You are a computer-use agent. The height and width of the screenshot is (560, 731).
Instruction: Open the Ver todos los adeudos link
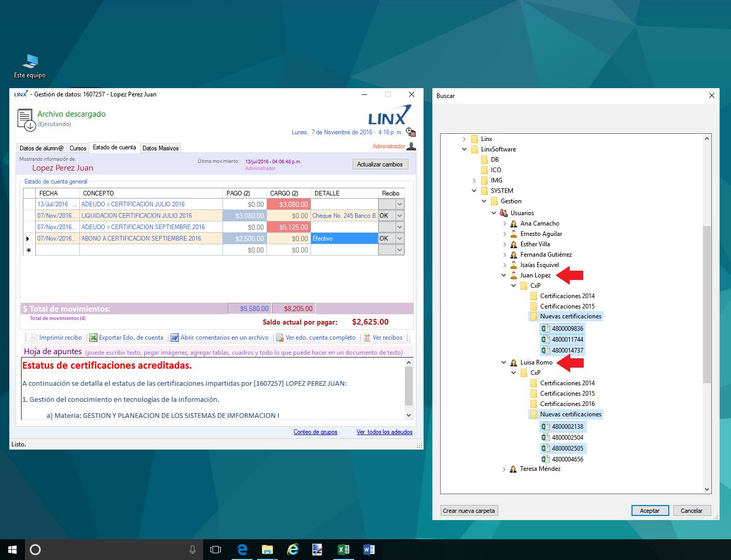[x=385, y=432]
